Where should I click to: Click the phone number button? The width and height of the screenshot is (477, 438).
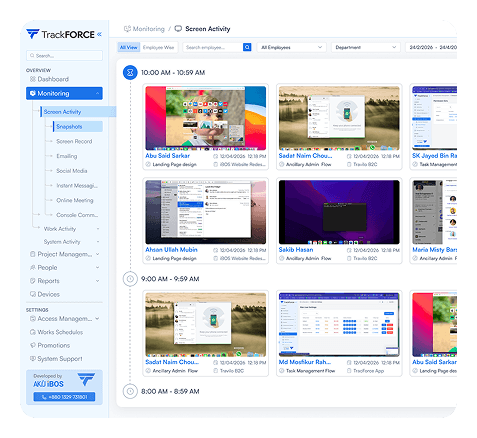coord(64,397)
